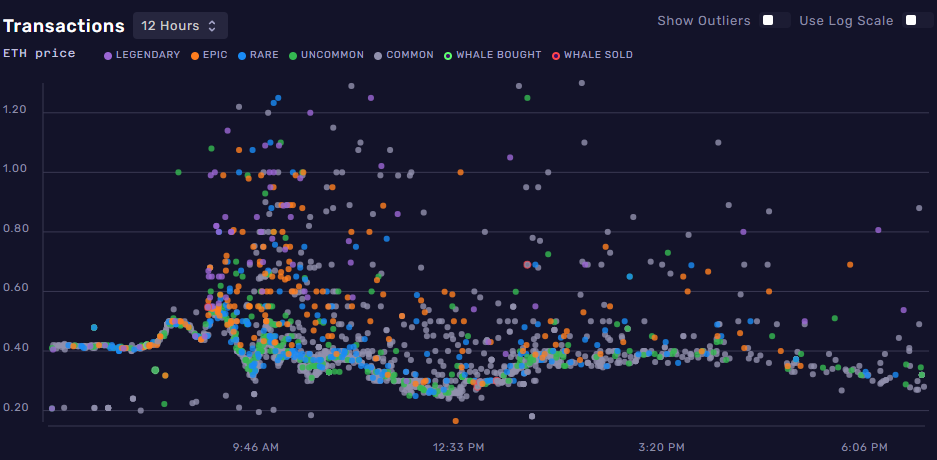Click the Use Log Scale text label

pyautogui.click(x=846, y=20)
